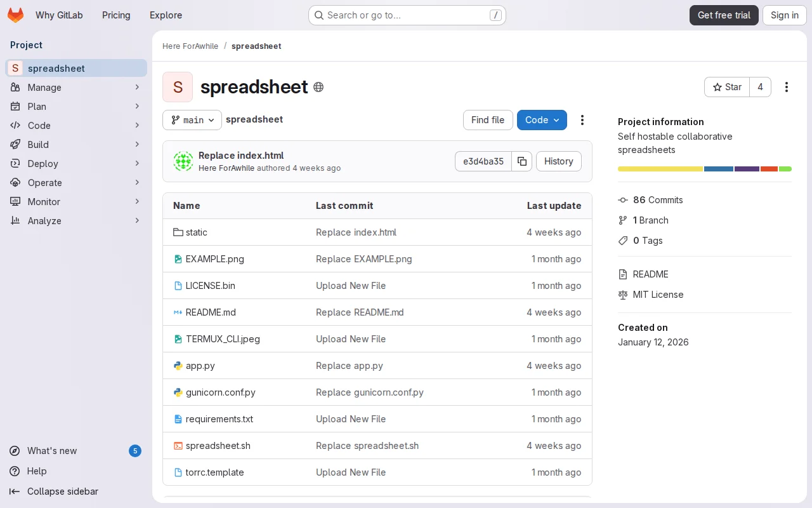This screenshot has width=812, height=508.
Task: Open the LICENSE.bin file
Action: 211,286
